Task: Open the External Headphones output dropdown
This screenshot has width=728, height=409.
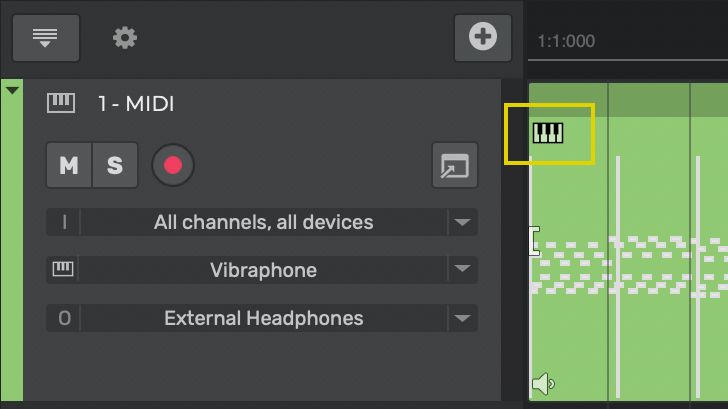Action: [x=262, y=318]
